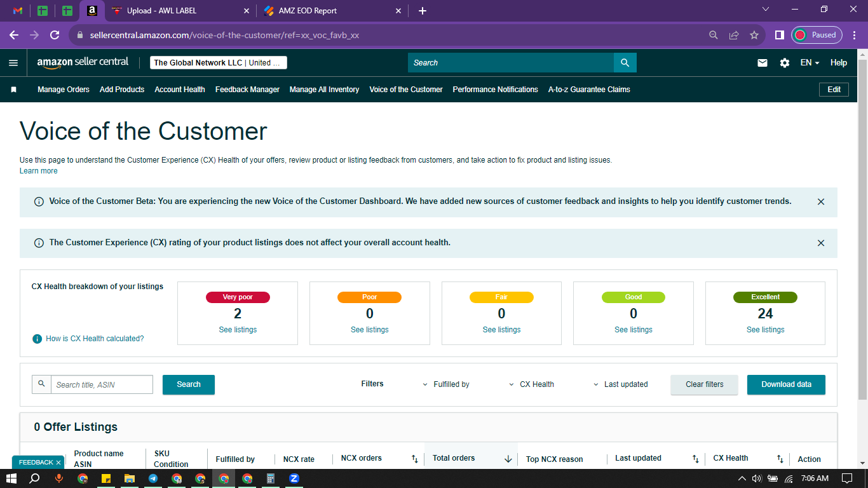Open A-to-z Guarantee Claims
This screenshot has width=868, height=488.
tap(589, 90)
